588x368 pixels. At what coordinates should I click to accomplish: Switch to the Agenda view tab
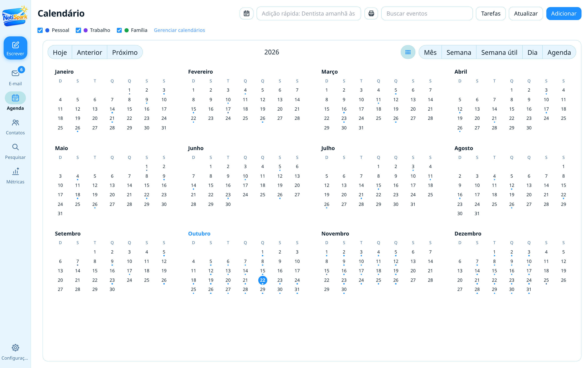[x=559, y=52]
